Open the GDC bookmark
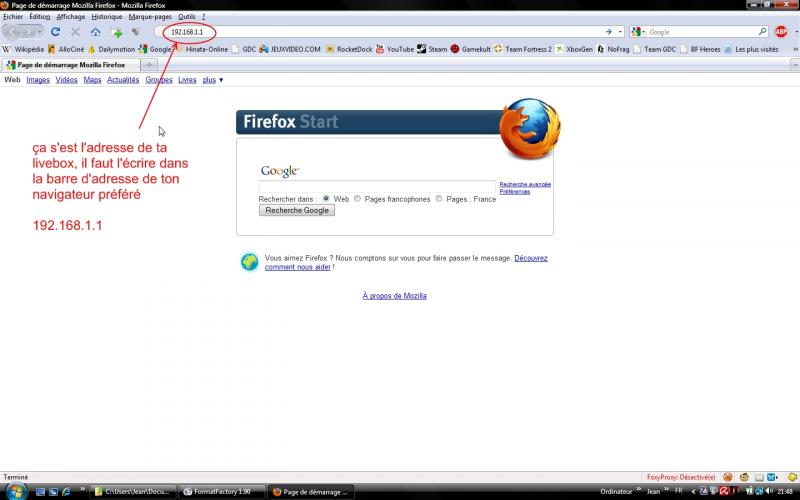 (244, 49)
